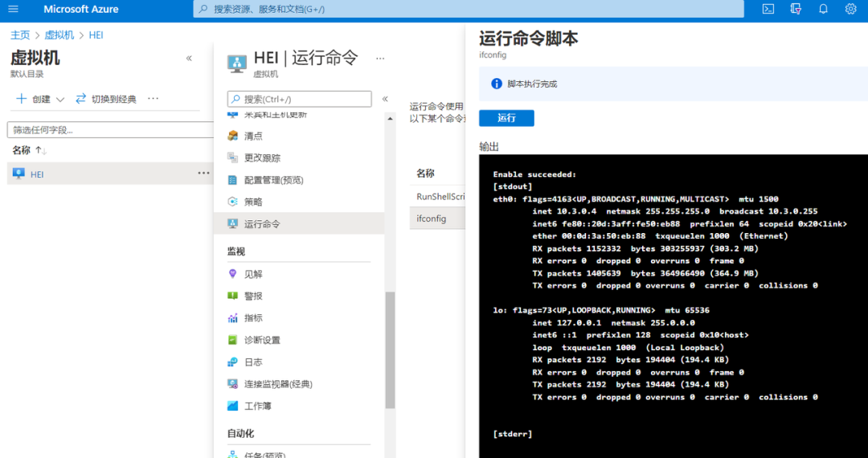Click the 日志 icon

(233, 362)
